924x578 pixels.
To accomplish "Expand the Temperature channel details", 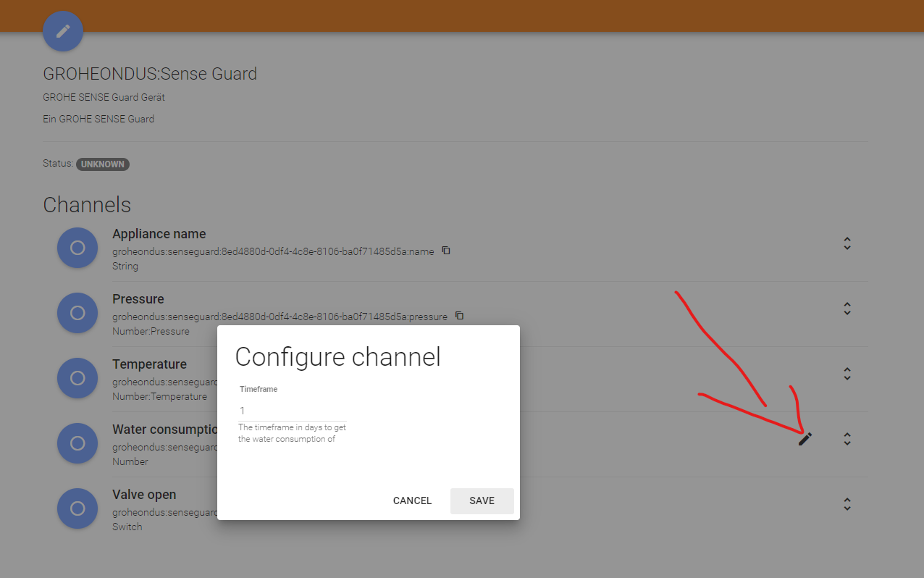I will (x=847, y=374).
